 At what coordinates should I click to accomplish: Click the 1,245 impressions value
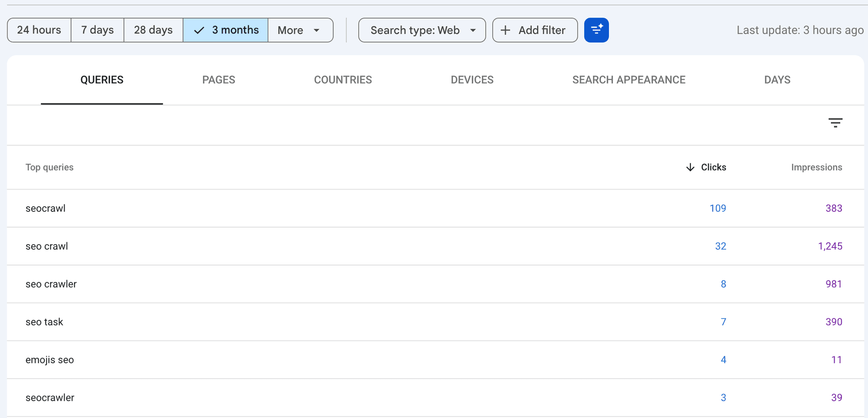[x=830, y=247]
